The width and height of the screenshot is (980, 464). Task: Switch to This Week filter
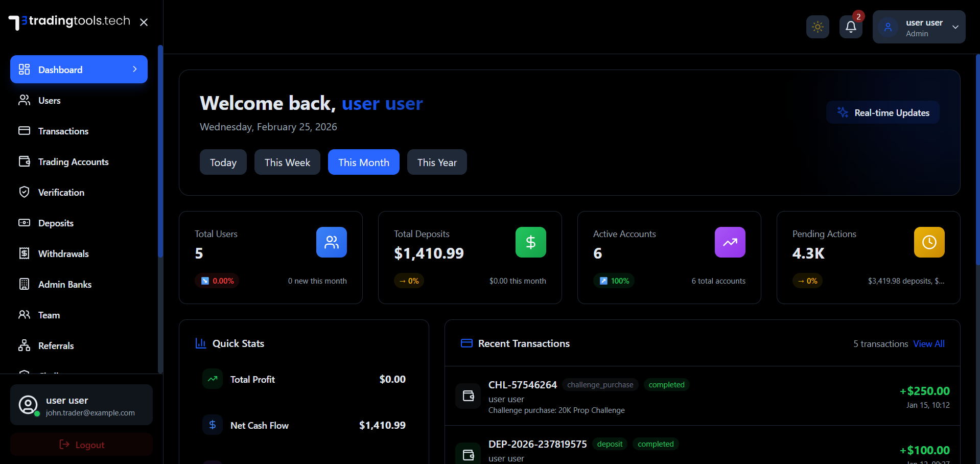coord(287,163)
